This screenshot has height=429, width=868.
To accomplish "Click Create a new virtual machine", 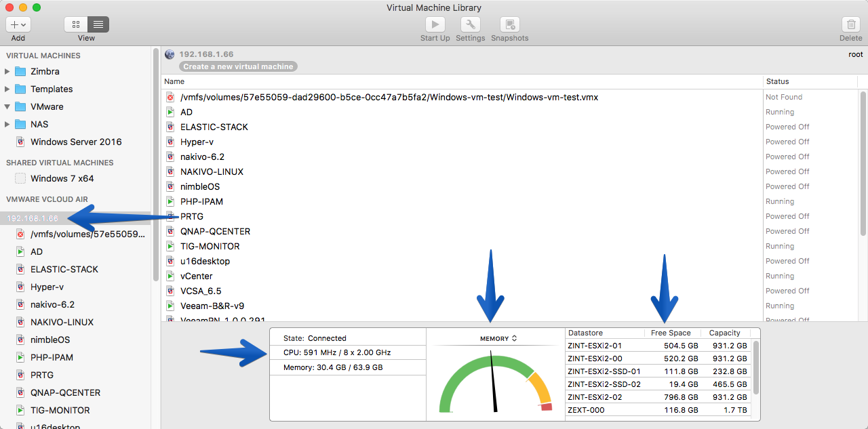I will [238, 66].
